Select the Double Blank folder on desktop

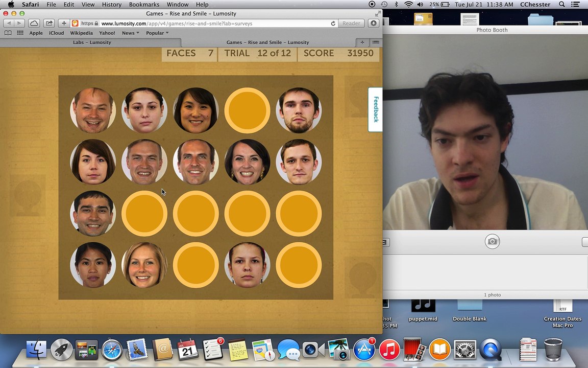pyautogui.click(x=470, y=312)
